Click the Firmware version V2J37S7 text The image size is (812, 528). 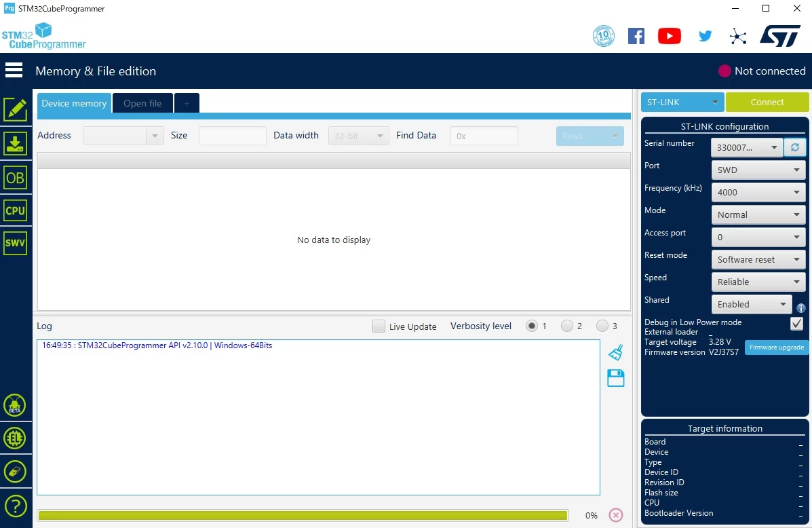[723, 352]
